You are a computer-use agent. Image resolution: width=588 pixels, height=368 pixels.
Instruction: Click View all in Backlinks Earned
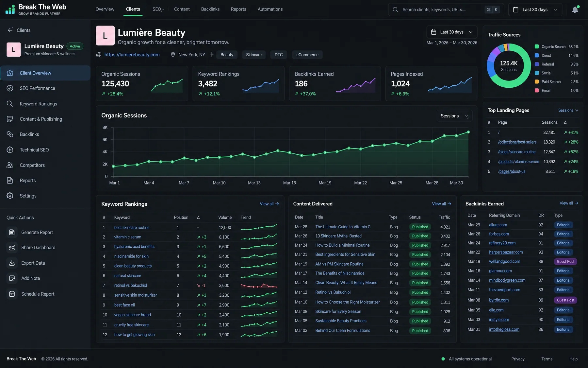tap(569, 203)
